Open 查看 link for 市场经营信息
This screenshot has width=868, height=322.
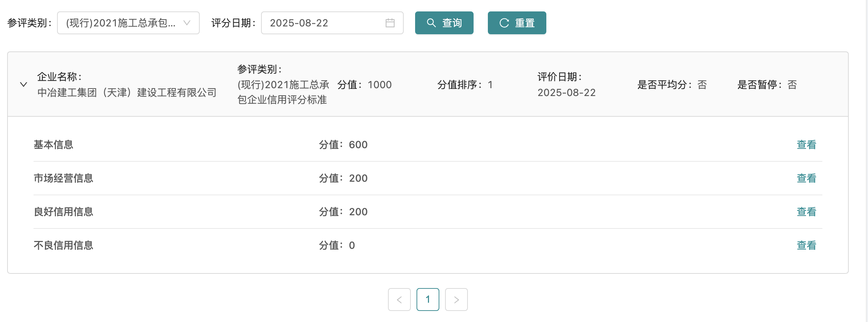806,178
